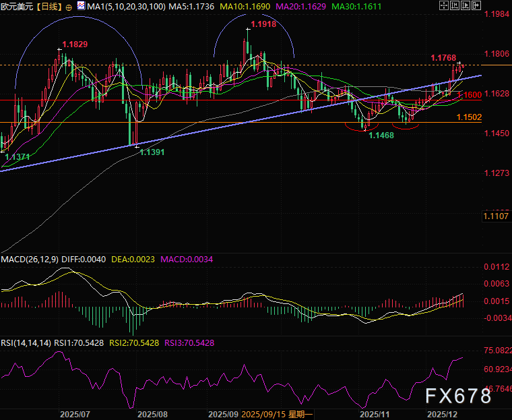
Task: Click the FX678 watermark logo
Action: 457,396
